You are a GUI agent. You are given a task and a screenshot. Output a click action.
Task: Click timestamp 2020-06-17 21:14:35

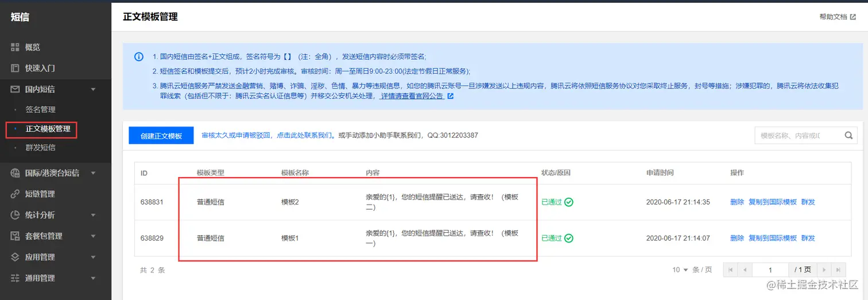click(x=678, y=202)
